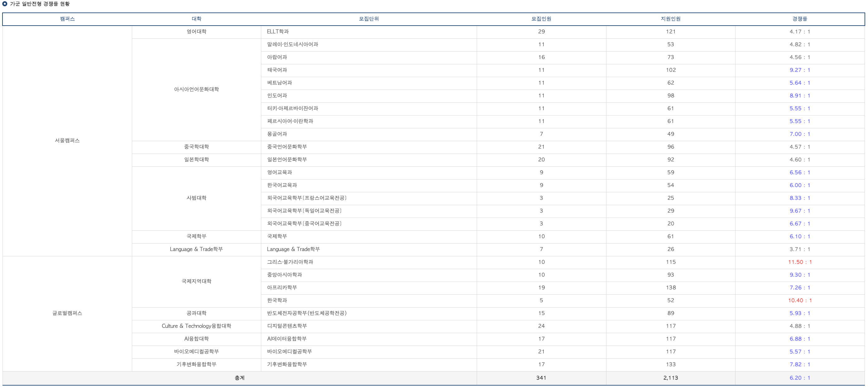This screenshot has width=868, height=389.
Task: Select the 서울캠퍼스 cell
Action: 67,140
